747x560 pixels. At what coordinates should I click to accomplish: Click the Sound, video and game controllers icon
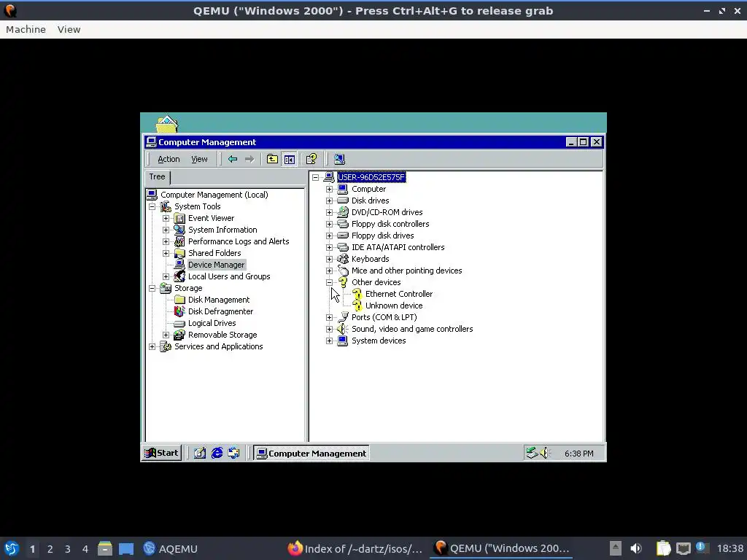coord(343,329)
